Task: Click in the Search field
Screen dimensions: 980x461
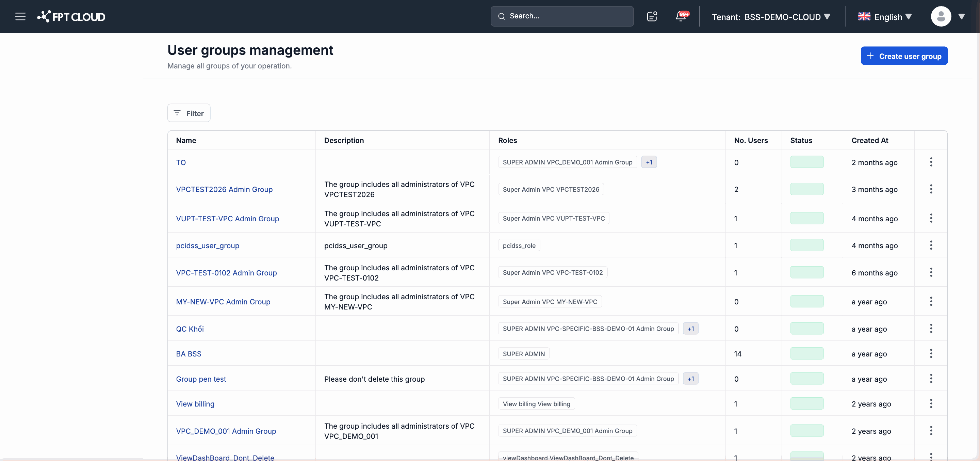Action: click(x=562, y=16)
